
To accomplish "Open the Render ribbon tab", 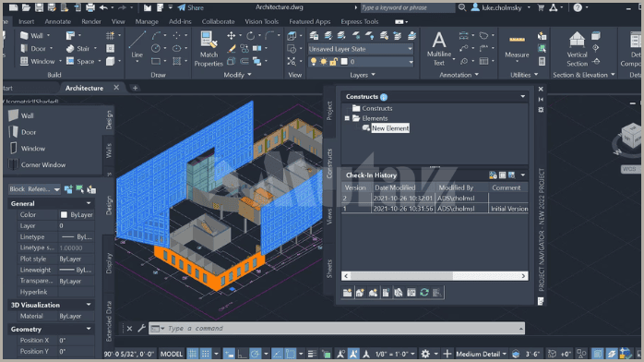I will click(91, 21).
